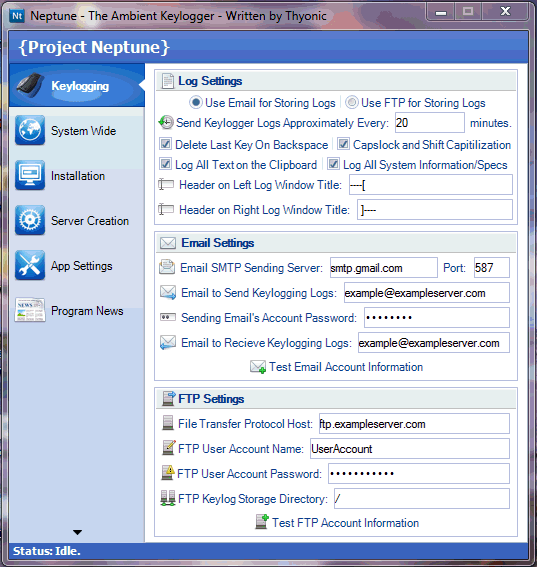The image size is (537, 567).
Task: Click the Header on Right Log Window Title field
Action: click(x=435, y=209)
